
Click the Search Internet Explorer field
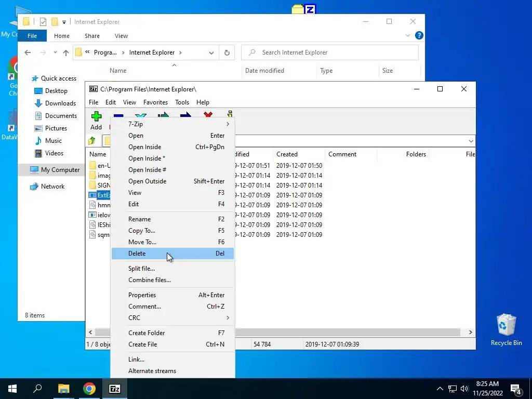coord(330,52)
